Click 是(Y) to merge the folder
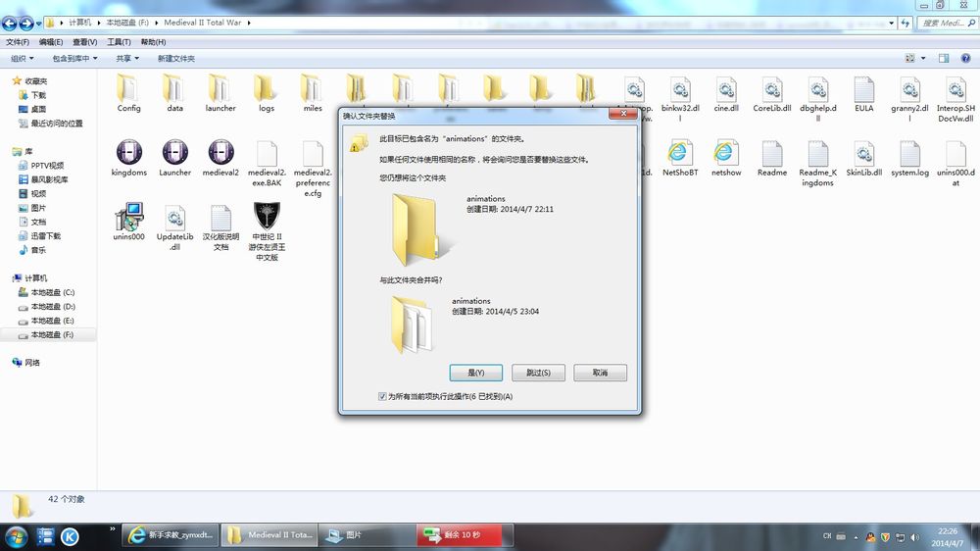 pos(475,373)
